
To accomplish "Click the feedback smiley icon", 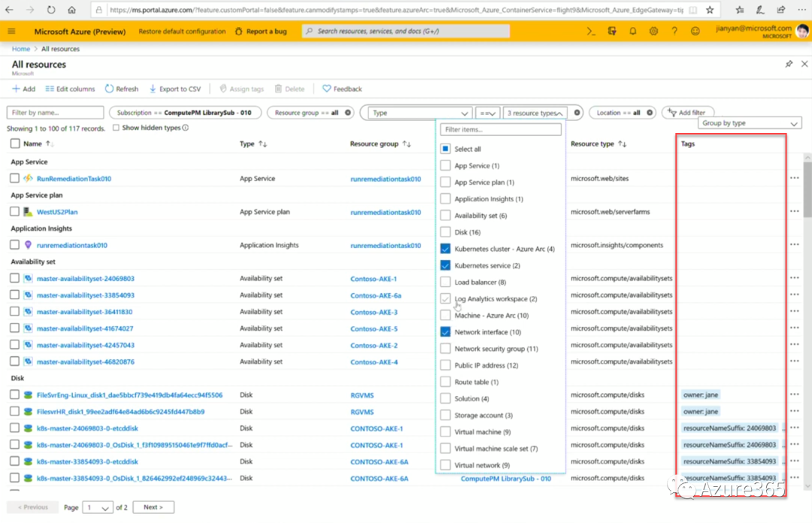I will [695, 32].
